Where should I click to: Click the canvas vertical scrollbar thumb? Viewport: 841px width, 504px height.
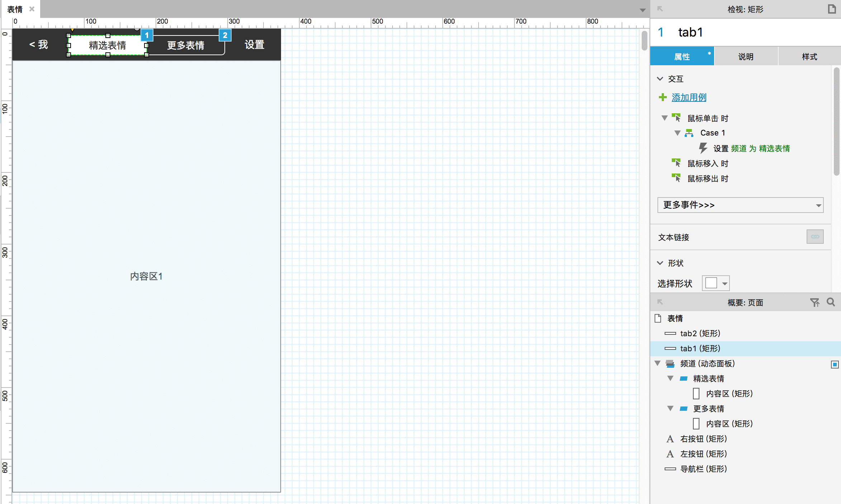coord(644,41)
